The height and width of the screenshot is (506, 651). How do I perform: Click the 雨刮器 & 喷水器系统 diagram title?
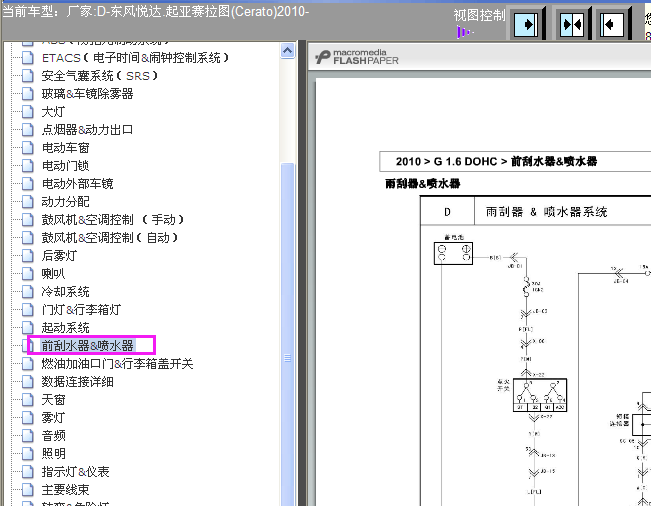(546, 212)
